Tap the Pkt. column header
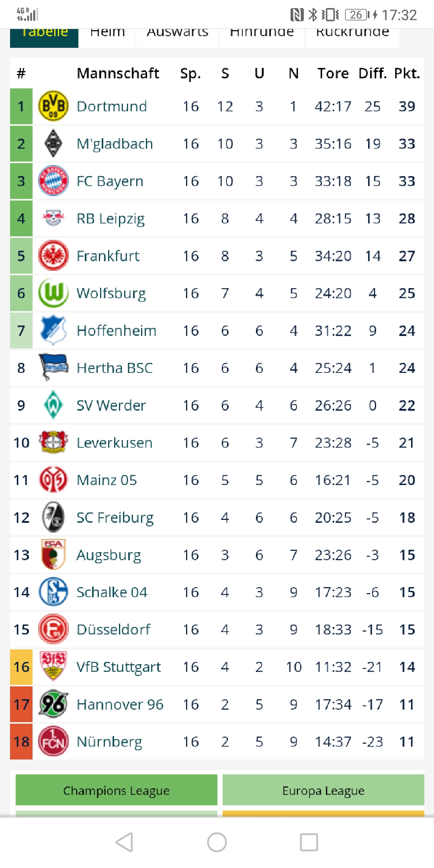The image size is (434, 868). 407,73
